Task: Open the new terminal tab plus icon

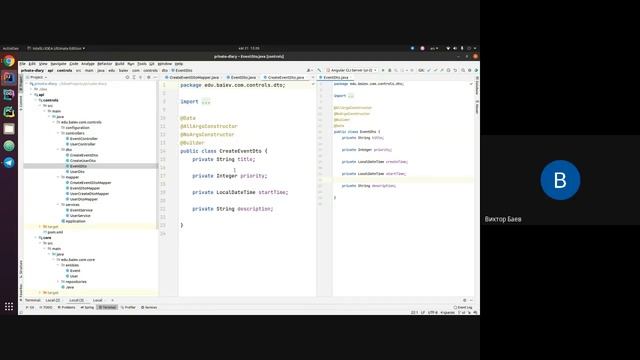Action: point(113,300)
